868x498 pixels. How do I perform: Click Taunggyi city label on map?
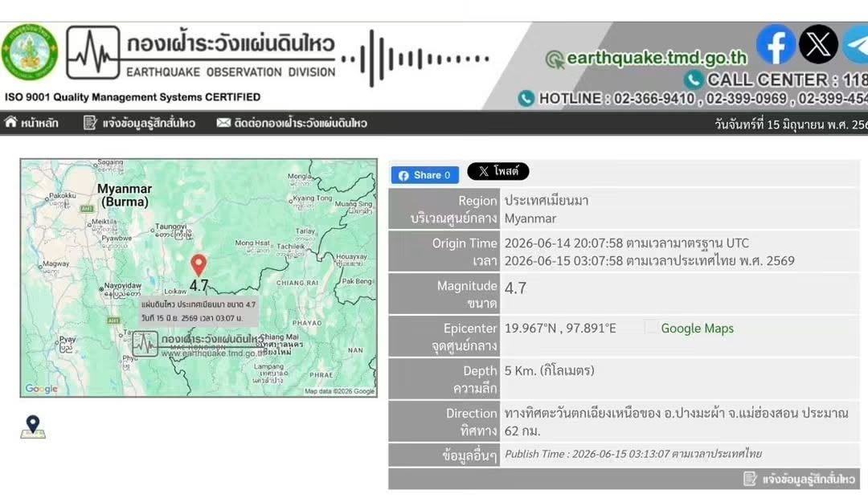pyautogui.click(x=170, y=227)
